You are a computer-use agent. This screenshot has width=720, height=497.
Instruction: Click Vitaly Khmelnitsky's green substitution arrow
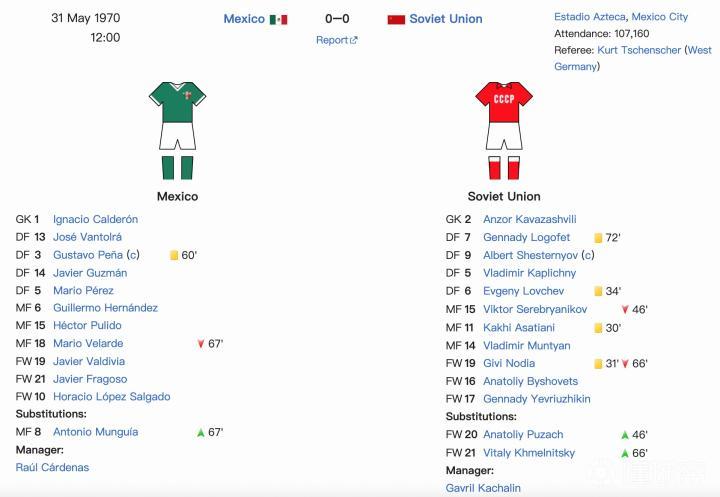point(625,453)
